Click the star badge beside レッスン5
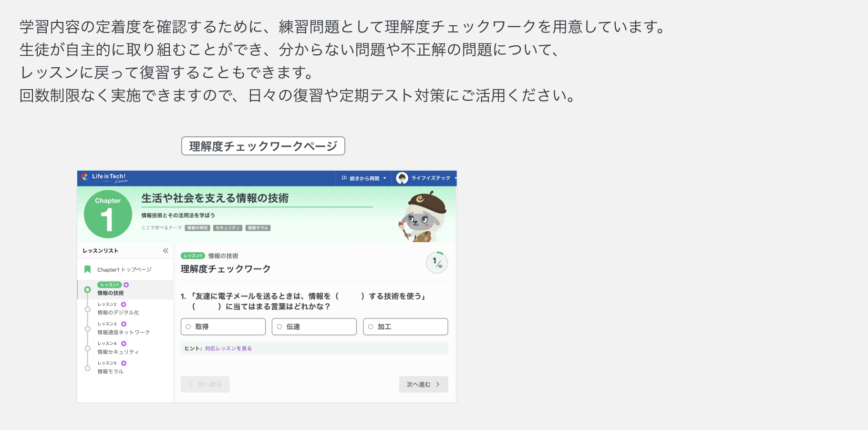 point(124,362)
